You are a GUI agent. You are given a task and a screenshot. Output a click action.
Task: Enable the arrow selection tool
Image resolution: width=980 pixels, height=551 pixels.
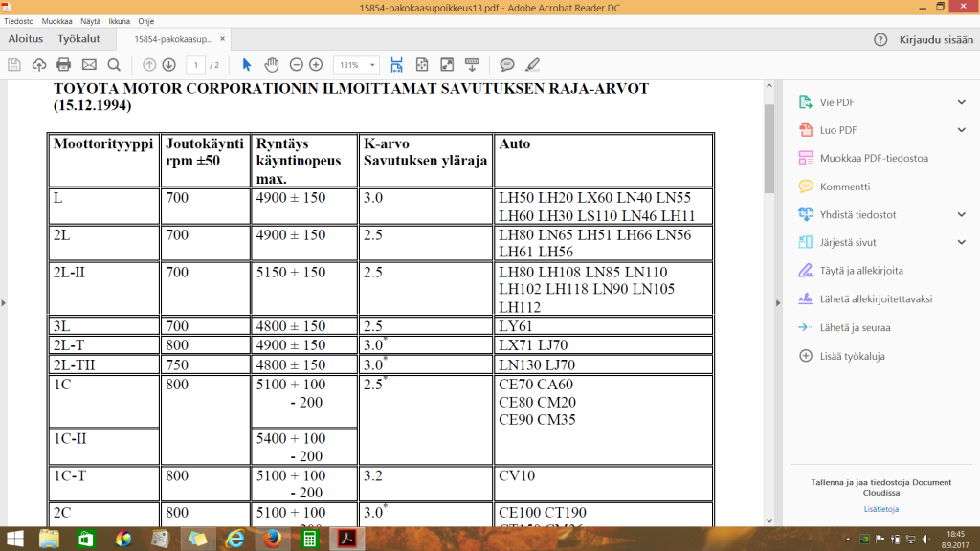(247, 65)
